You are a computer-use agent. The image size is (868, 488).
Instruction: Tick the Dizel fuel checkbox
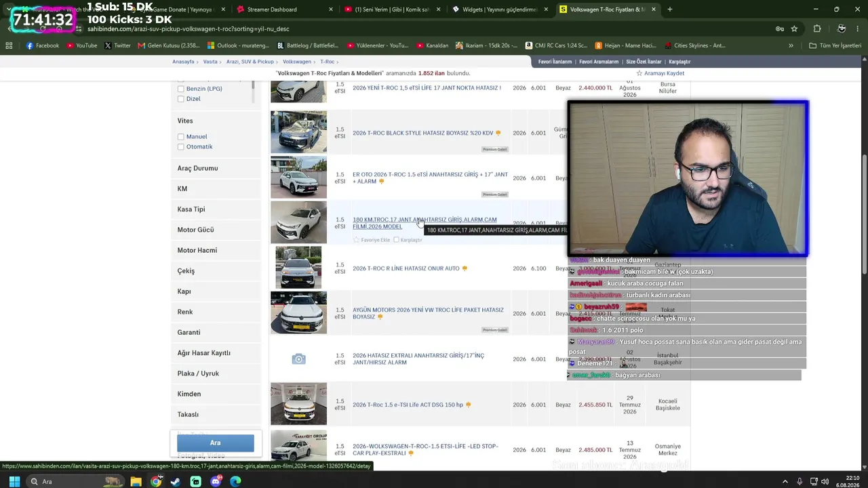click(x=180, y=99)
